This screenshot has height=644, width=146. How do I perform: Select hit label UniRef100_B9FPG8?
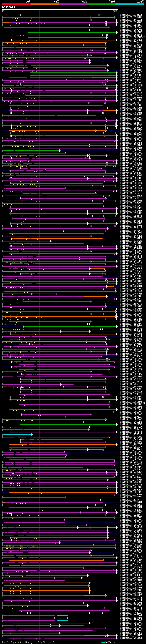click(x=131, y=100)
